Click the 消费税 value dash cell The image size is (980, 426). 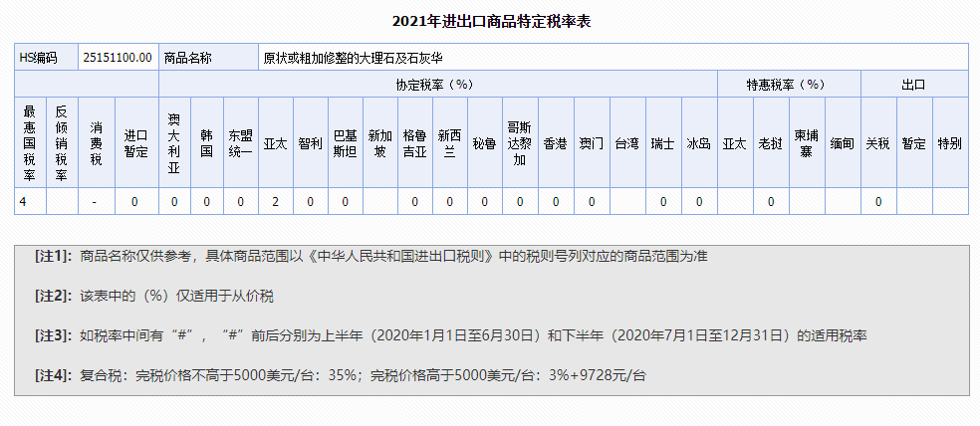point(96,202)
